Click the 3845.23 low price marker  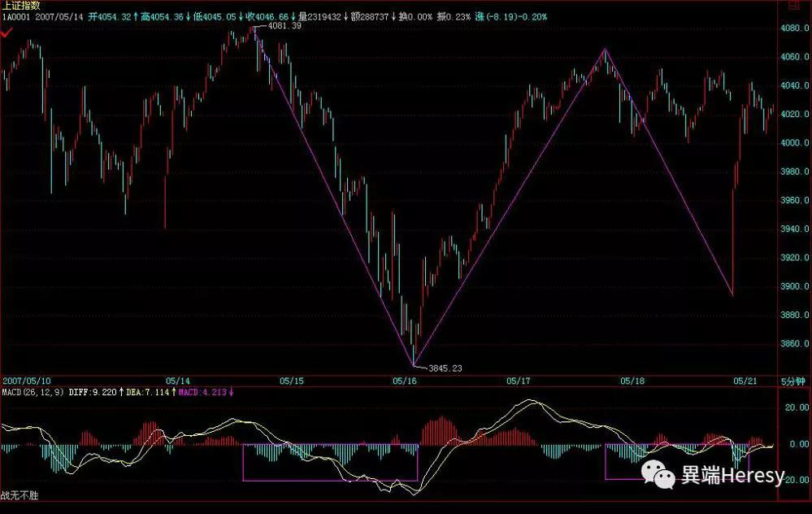(x=445, y=368)
